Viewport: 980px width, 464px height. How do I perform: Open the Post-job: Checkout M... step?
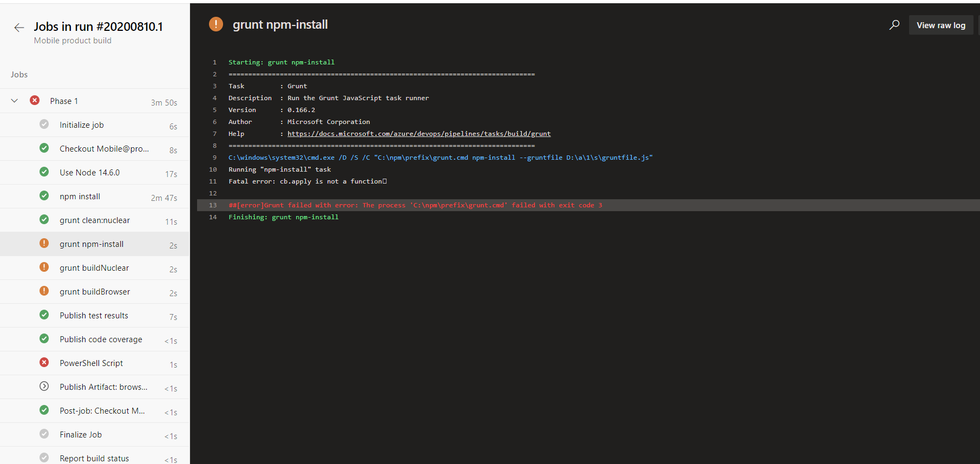pyautogui.click(x=95, y=411)
